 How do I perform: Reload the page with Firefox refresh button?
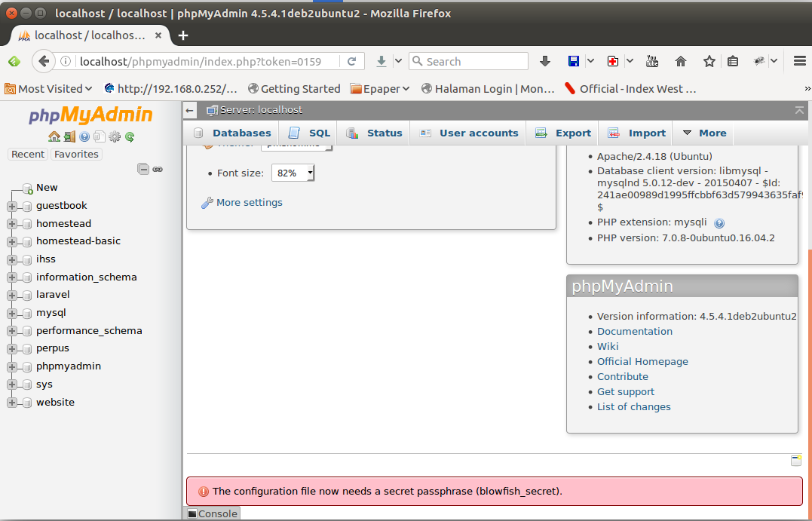351,61
